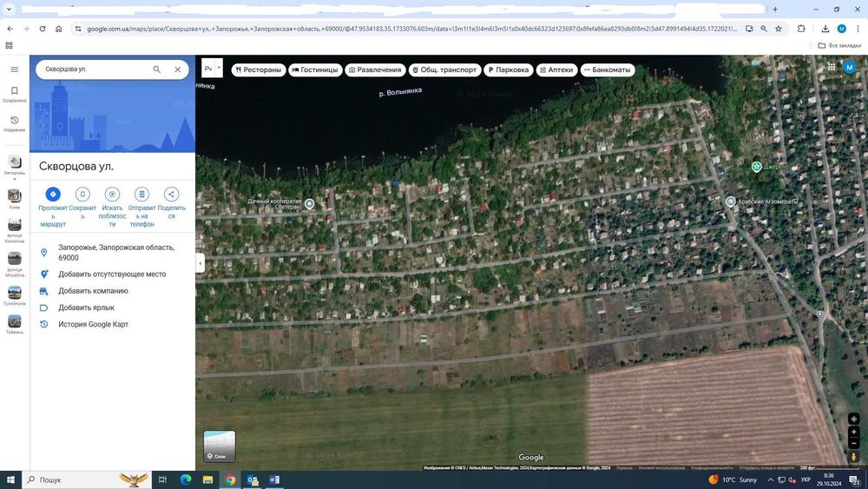Open the Windows Start menu
The image size is (868, 489).
[x=10, y=479]
